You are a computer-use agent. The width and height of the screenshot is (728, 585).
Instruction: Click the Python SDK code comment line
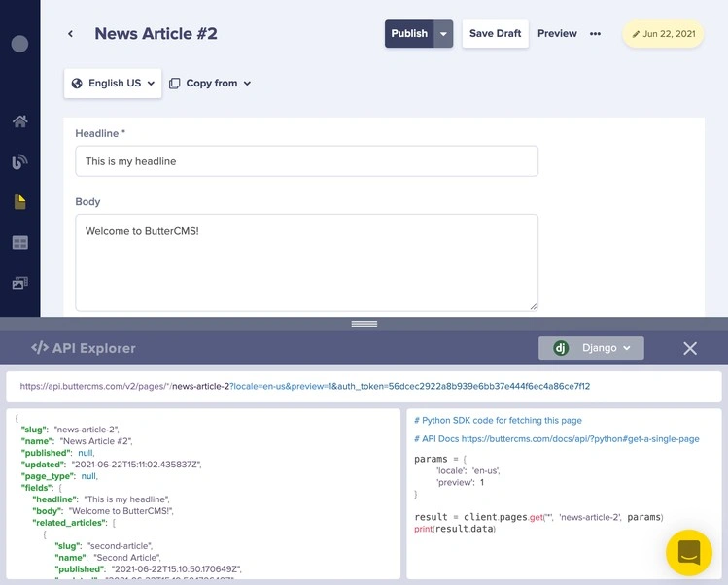[498, 420]
